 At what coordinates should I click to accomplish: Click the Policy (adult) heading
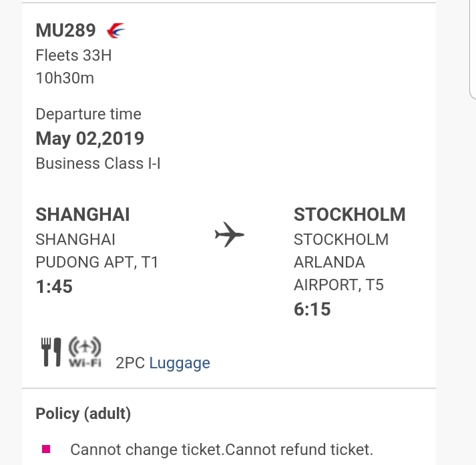(83, 414)
